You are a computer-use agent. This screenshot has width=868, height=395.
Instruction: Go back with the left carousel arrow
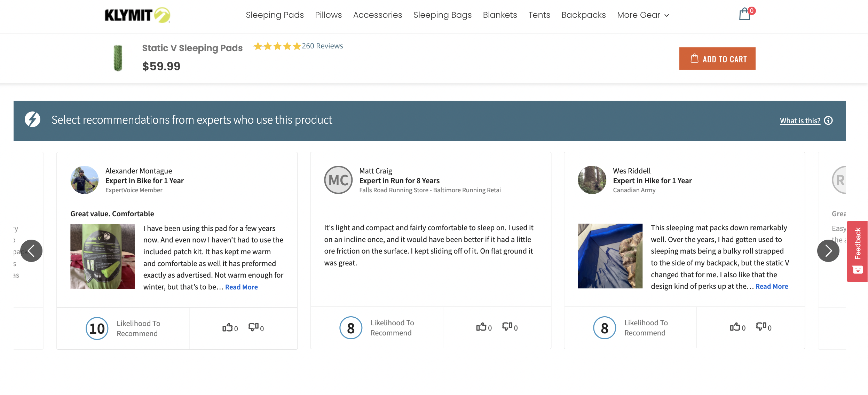[x=32, y=250]
